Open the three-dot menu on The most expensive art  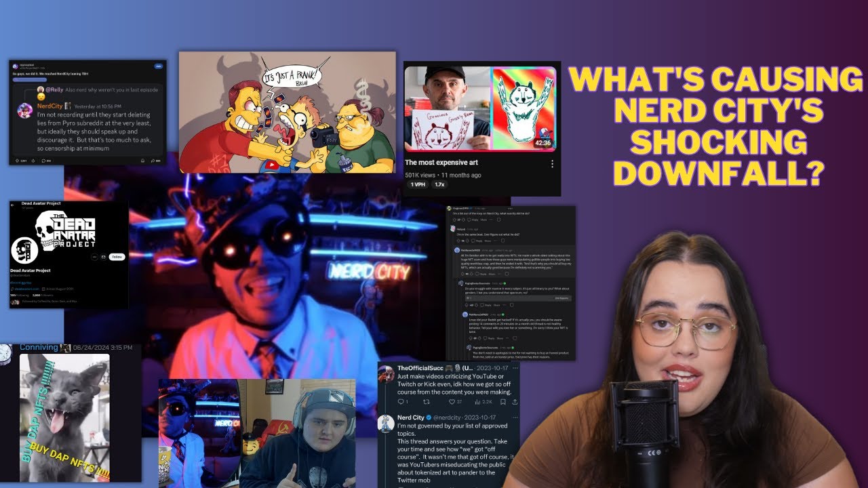(x=552, y=163)
